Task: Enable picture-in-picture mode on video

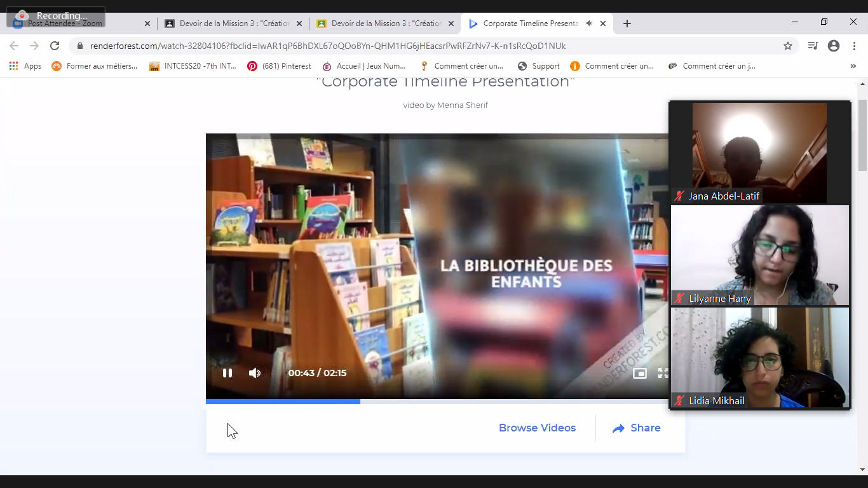Action: tap(639, 374)
